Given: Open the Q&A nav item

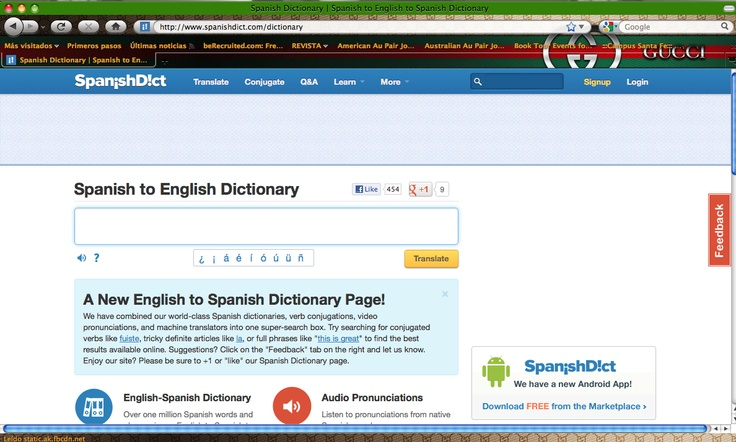Looking at the screenshot, I should (x=309, y=82).
